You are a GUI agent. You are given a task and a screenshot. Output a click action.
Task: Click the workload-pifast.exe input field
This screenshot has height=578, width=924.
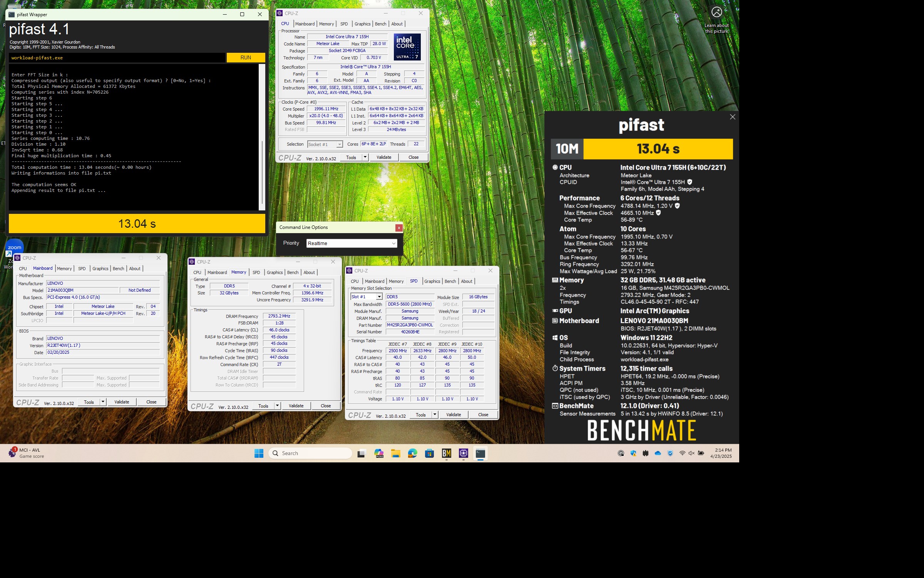coord(117,58)
